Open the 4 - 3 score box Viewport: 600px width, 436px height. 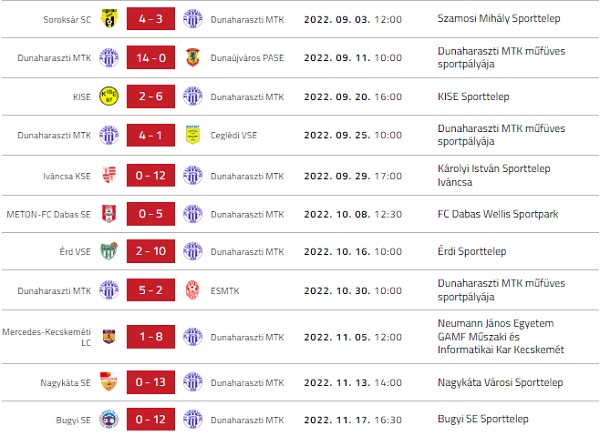[151, 19]
